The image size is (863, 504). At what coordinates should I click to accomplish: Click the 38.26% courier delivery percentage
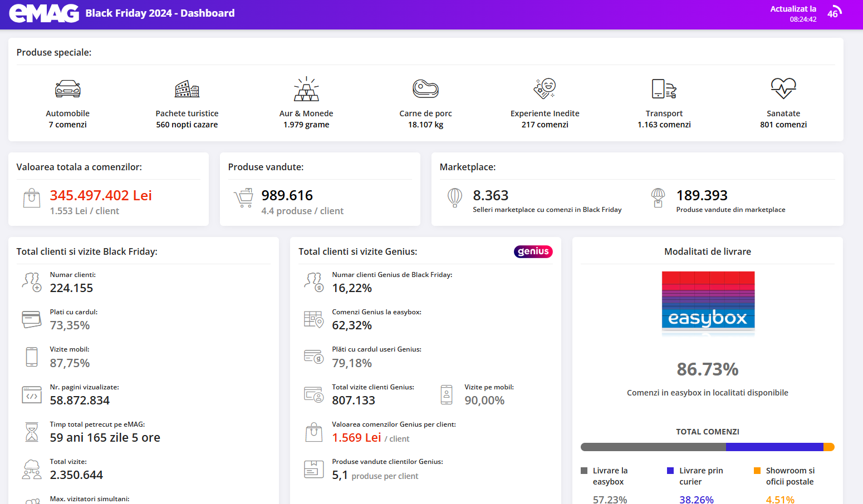click(x=697, y=500)
